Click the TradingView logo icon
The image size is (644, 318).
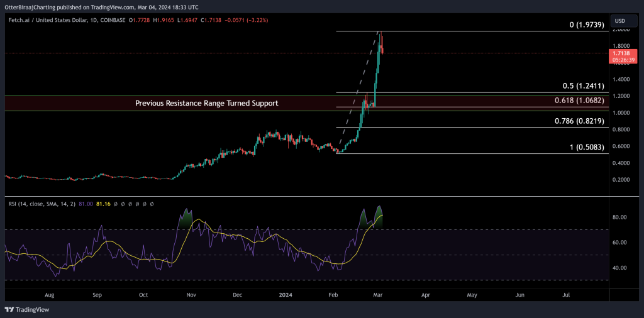pyautogui.click(x=9, y=310)
